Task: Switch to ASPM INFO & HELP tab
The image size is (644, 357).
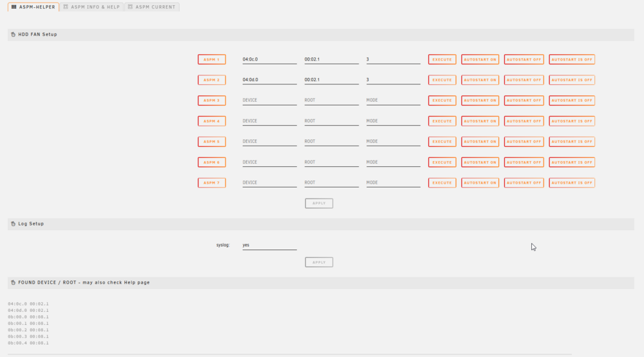Action: [91, 7]
